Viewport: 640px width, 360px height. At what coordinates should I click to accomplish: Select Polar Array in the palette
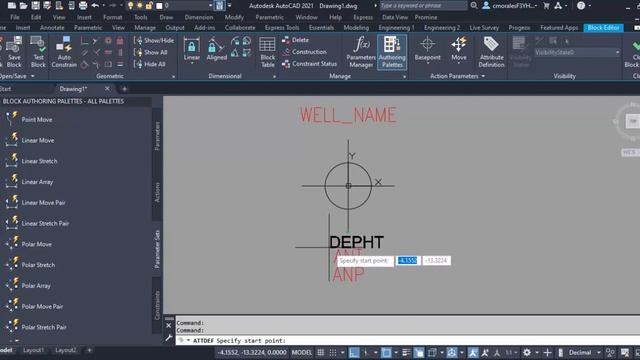pyautogui.click(x=29, y=286)
